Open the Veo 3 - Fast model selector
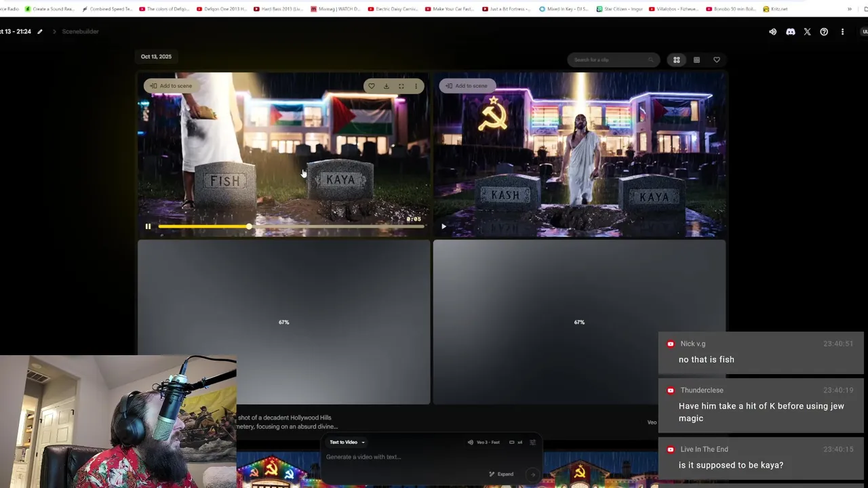Image resolution: width=868 pixels, height=488 pixels. (x=484, y=443)
